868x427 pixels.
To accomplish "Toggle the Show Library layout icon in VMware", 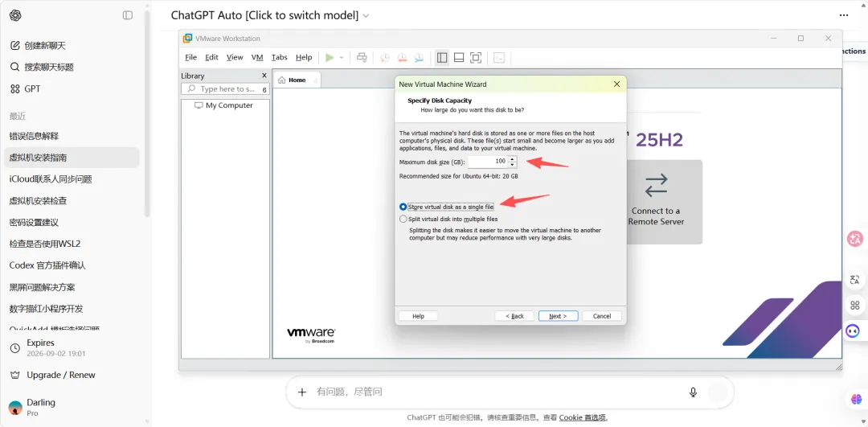I will pyautogui.click(x=442, y=58).
